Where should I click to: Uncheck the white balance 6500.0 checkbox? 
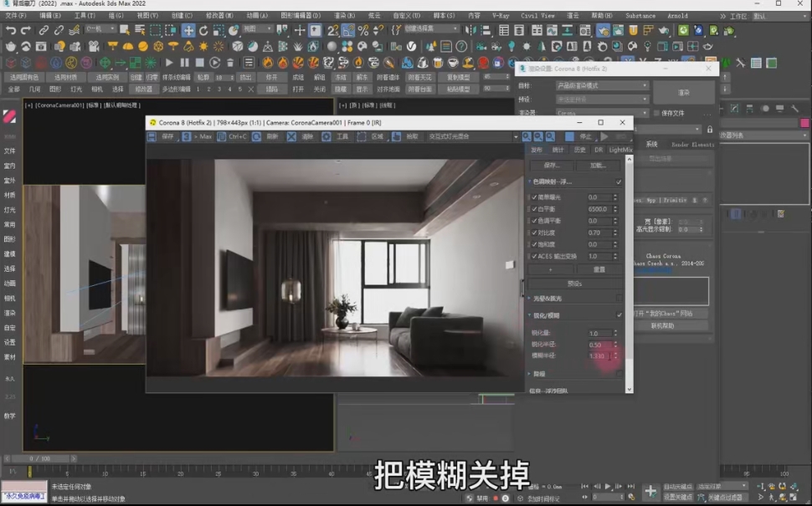(534, 209)
